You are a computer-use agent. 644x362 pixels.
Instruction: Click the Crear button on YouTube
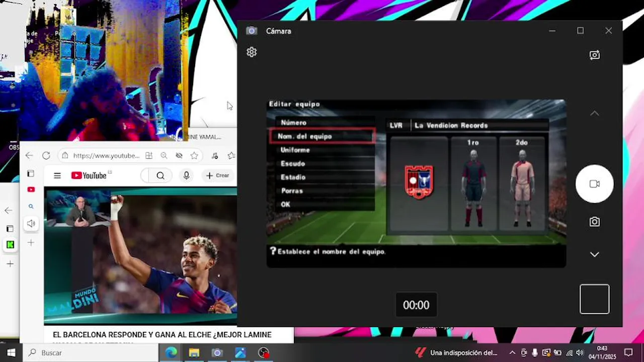(218, 175)
